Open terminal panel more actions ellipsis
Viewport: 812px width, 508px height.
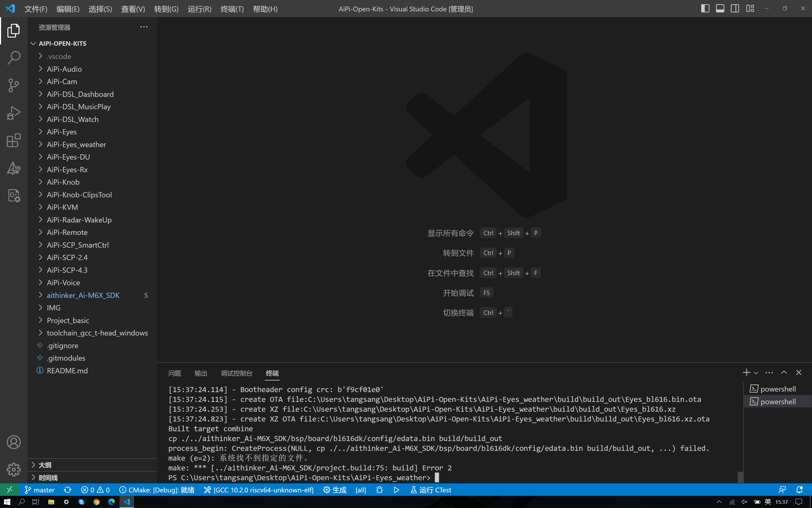coord(769,373)
